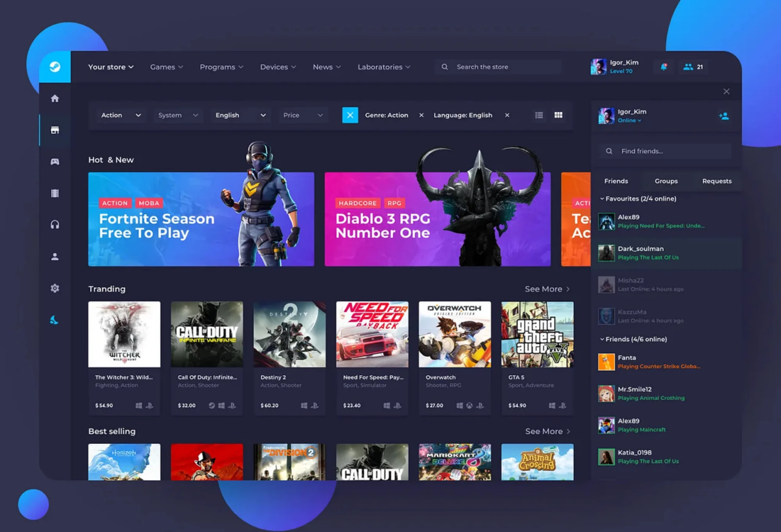Collapse the Favourites (2/4 online) section
Screen dimensions: 781x532
[x=638, y=199]
